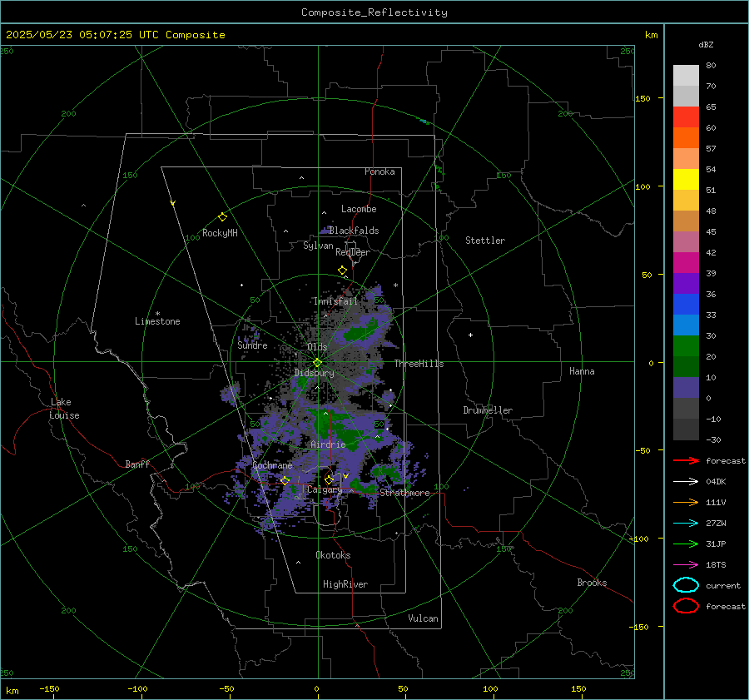Image resolution: width=749 pixels, height=700 pixels.
Task: Select the orange 111V arrow icon
Action: pyautogui.click(x=686, y=502)
